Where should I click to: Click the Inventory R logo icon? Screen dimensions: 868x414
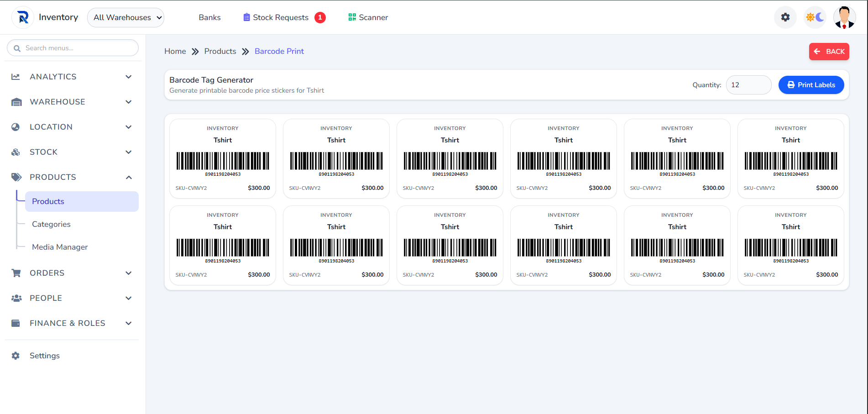(23, 17)
